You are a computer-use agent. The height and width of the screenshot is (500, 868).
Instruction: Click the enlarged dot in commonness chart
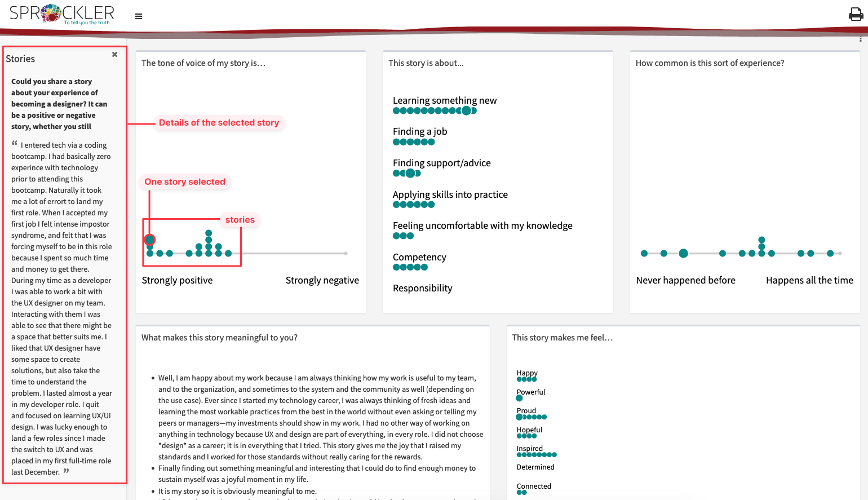pyautogui.click(x=683, y=254)
